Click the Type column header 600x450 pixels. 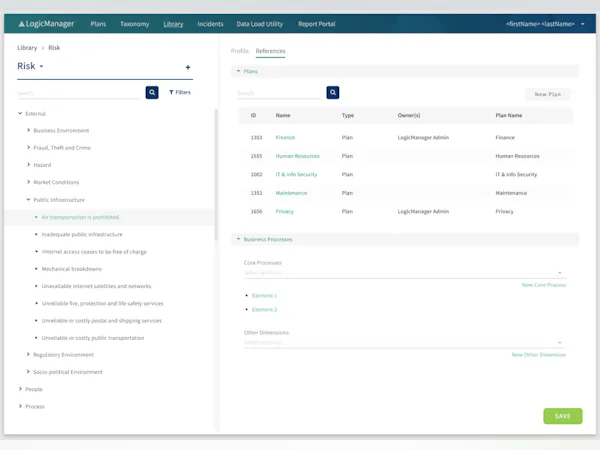coord(348,115)
